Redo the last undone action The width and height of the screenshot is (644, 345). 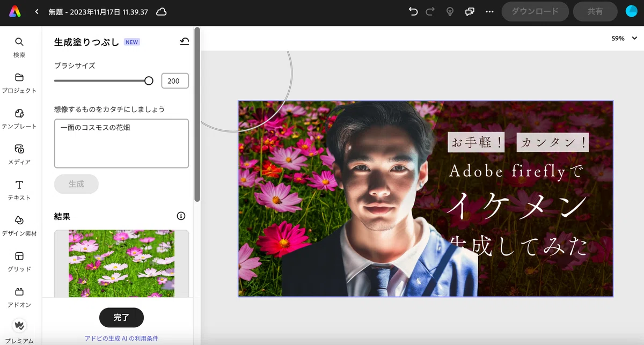coord(430,11)
